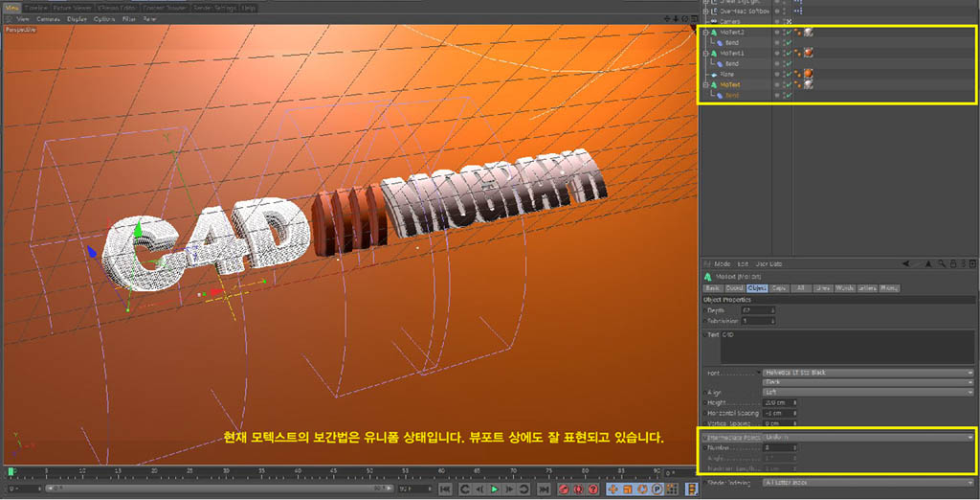Collapse the MoText.2 tree node
Screen dimensions: 980x500
click(x=705, y=33)
